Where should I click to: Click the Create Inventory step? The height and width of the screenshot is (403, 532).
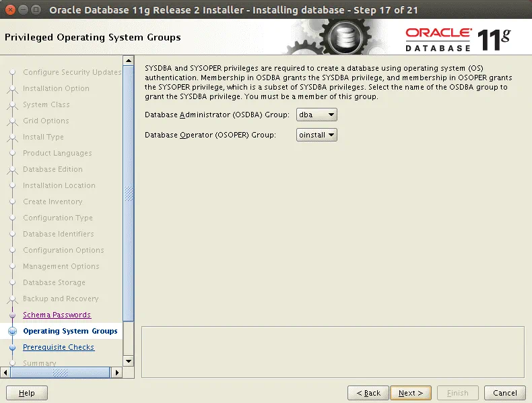(x=53, y=201)
